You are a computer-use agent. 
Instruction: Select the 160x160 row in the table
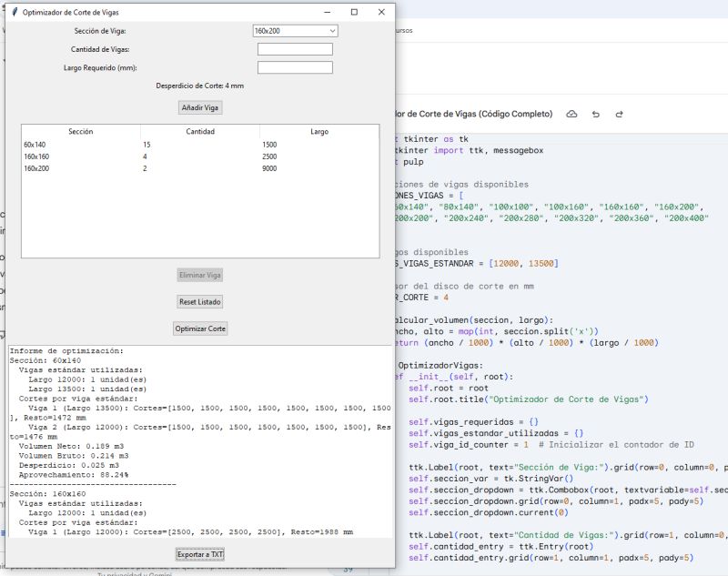(200, 157)
